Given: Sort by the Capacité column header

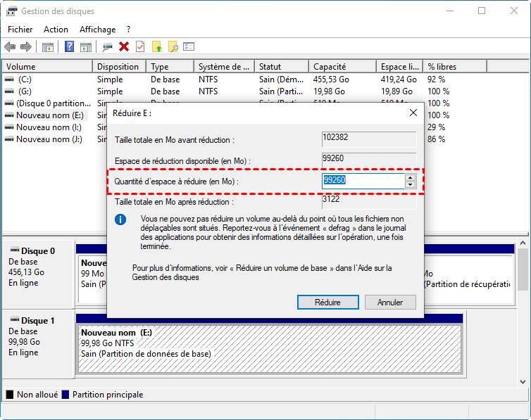Looking at the screenshot, I should (x=343, y=67).
